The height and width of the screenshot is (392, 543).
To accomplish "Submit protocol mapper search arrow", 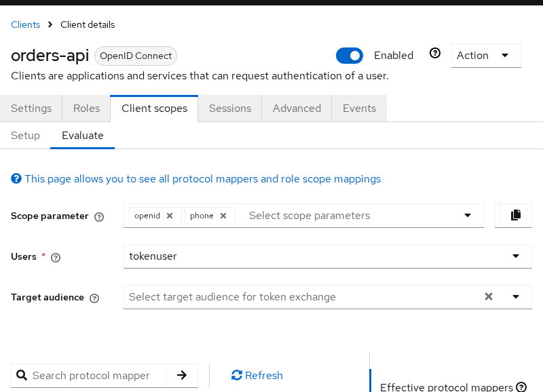I will tap(182, 375).
